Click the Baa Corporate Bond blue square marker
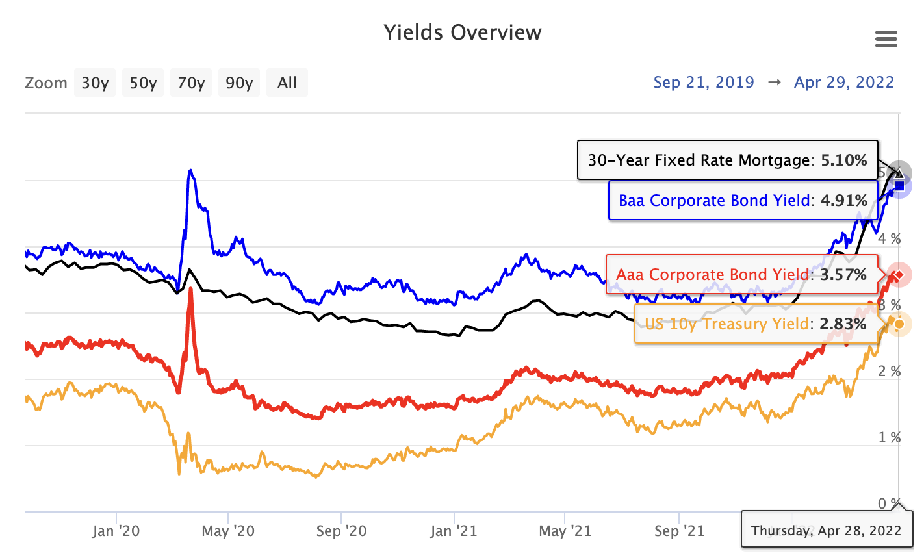The height and width of the screenshot is (560, 924). 899,186
